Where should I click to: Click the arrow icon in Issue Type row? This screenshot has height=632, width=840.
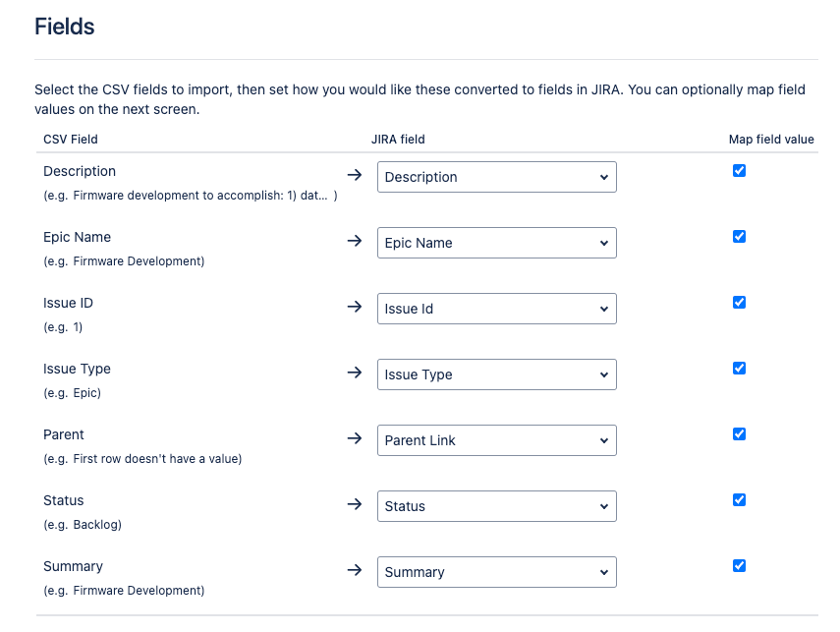(x=354, y=373)
